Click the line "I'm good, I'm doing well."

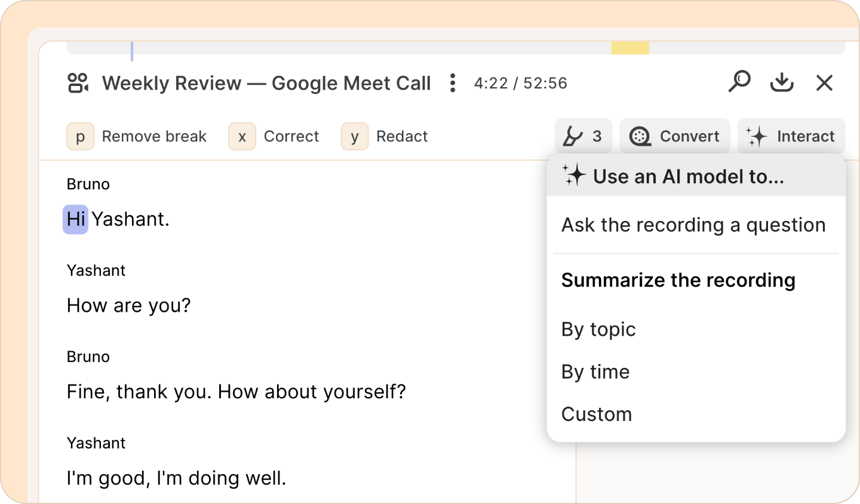[x=177, y=478]
